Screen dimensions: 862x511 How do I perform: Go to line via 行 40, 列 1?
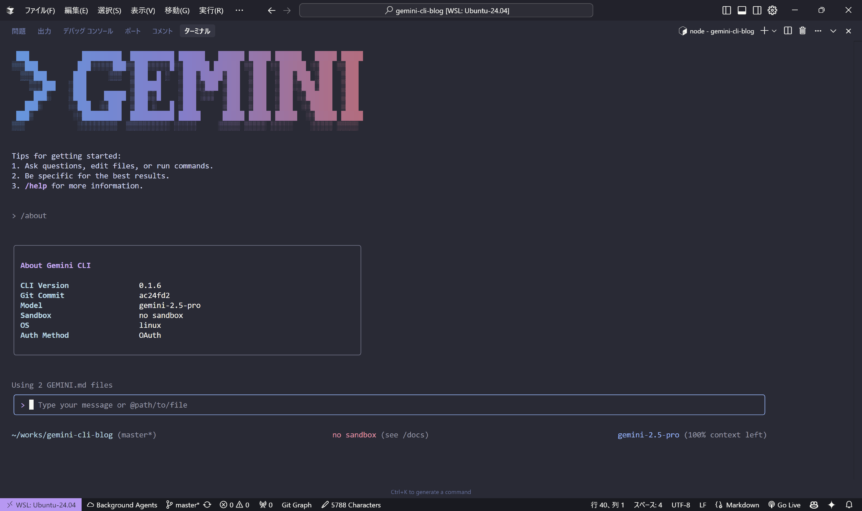607,505
